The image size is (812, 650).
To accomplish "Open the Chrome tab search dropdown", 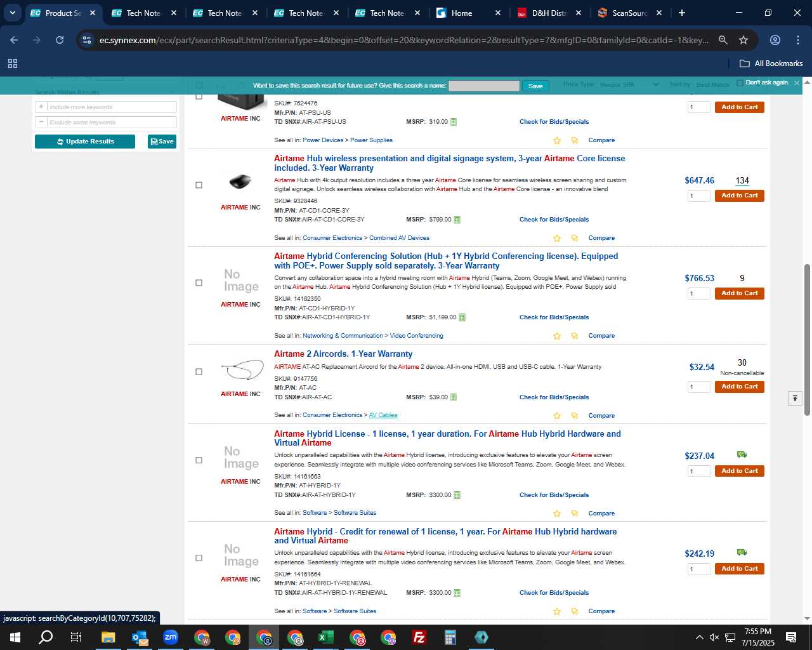I will click(x=13, y=13).
